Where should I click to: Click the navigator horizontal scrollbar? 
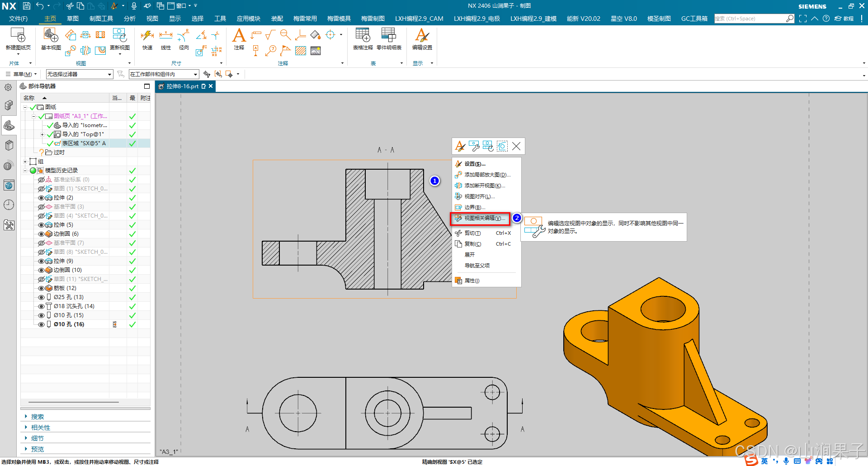[x=74, y=402]
